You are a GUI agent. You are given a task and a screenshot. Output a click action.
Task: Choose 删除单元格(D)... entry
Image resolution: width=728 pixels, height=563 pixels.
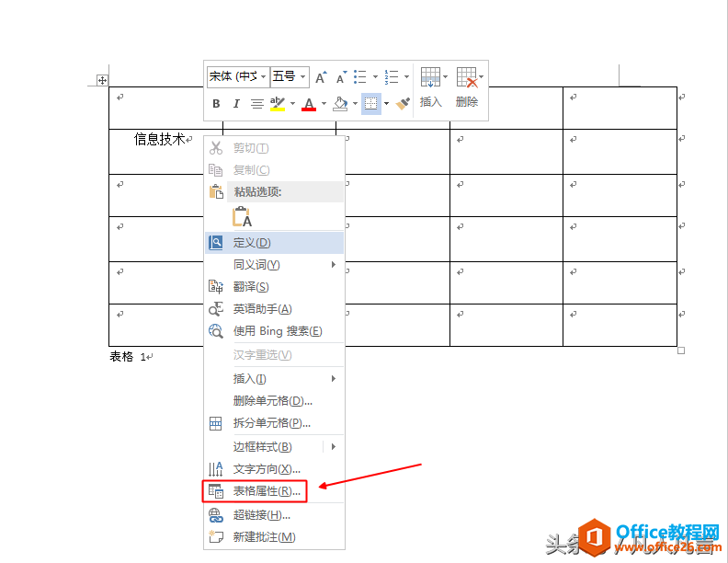274,401
